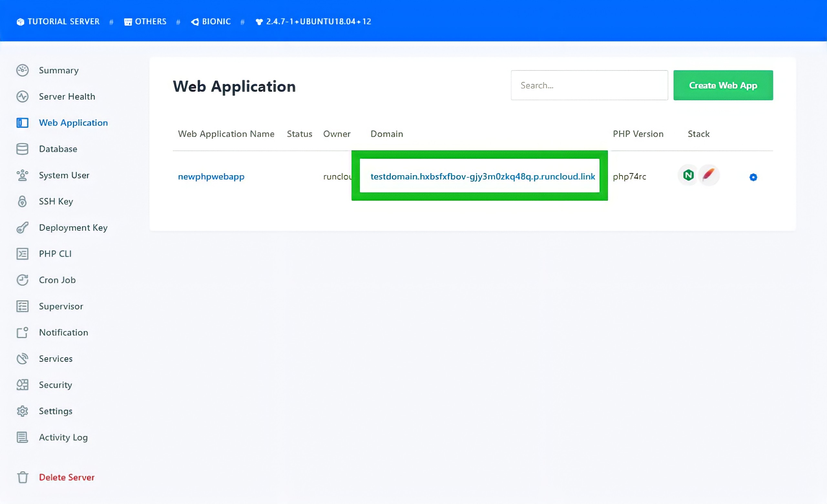Click the Activity Log icon
Screen dimensions: 827x504
pyautogui.click(x=23, y=437)
